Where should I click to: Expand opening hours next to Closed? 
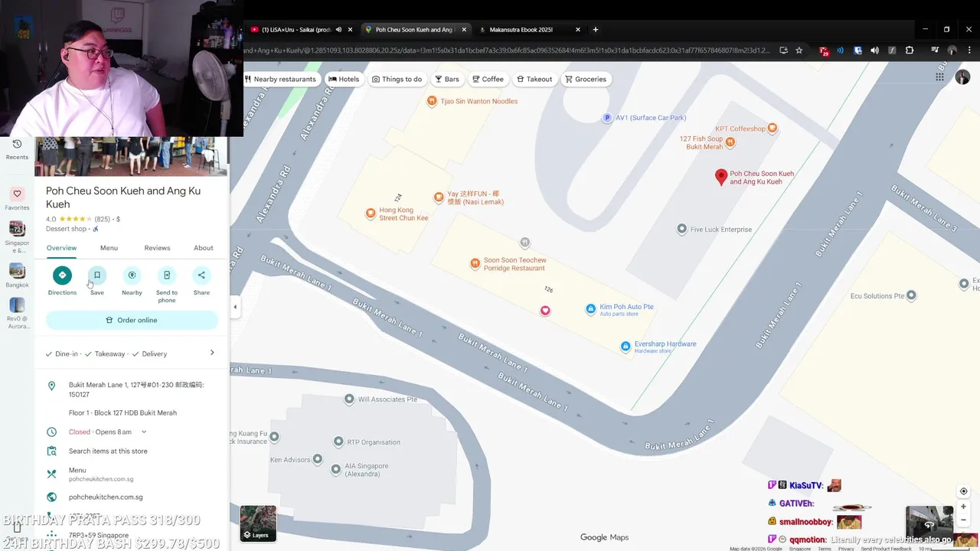[x=144, y=432]
